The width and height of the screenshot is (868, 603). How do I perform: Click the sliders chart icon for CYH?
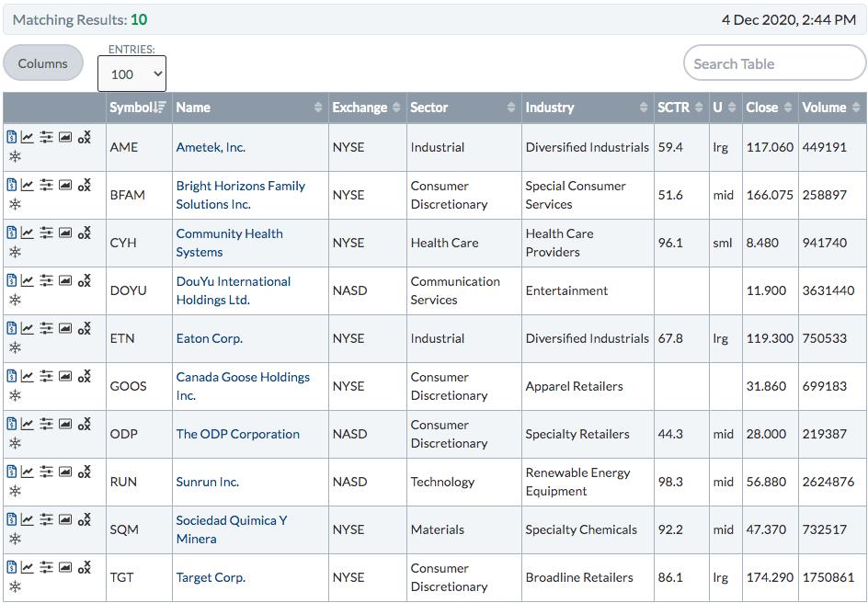click(47, 233)
